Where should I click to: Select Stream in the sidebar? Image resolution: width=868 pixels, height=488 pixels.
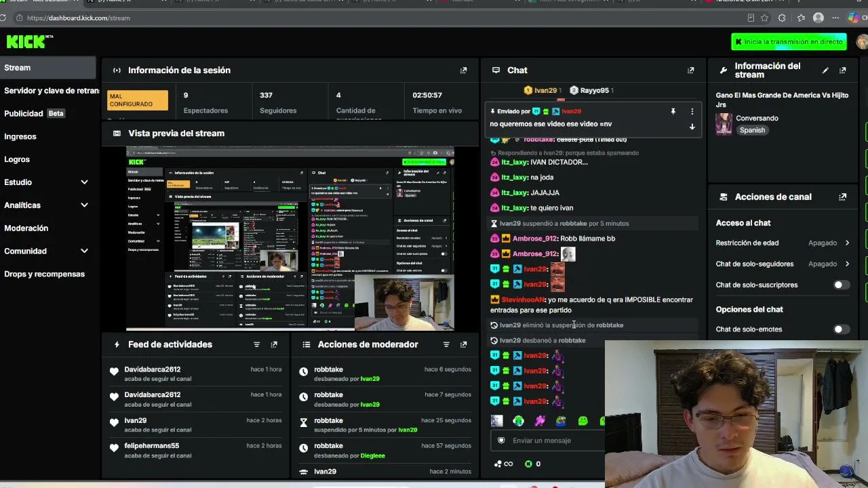click(x=47, y=68)
